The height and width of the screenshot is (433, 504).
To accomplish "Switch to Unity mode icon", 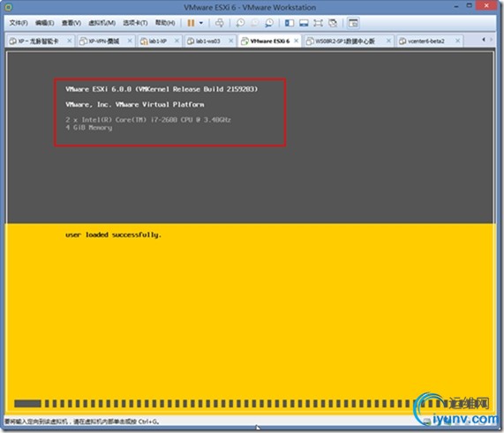I will tap(333, 23).
